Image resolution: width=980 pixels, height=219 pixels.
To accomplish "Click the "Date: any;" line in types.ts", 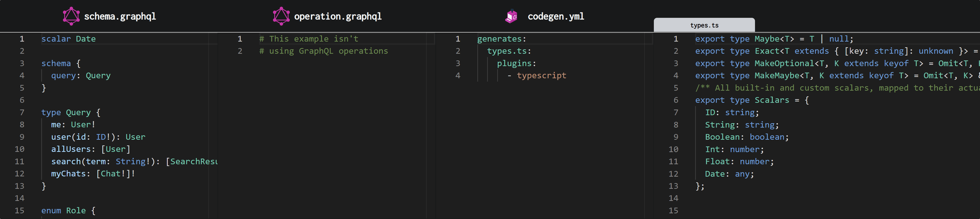I will tap(729, 174).
